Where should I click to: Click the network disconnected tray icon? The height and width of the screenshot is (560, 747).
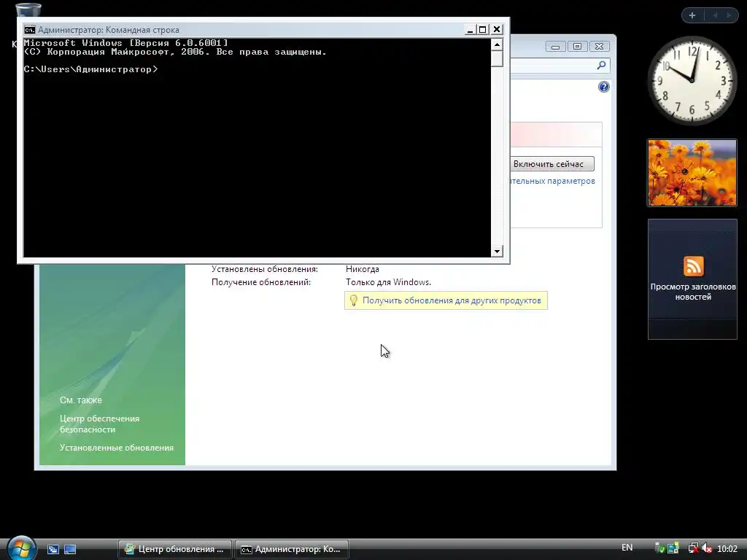694,548
